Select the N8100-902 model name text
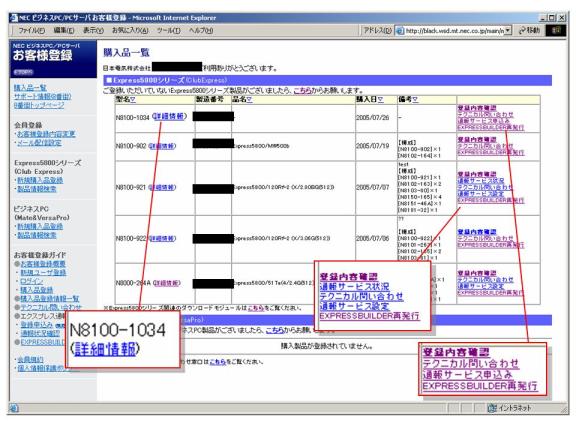Viewport: 576px width, 432px height. [131, 146]
